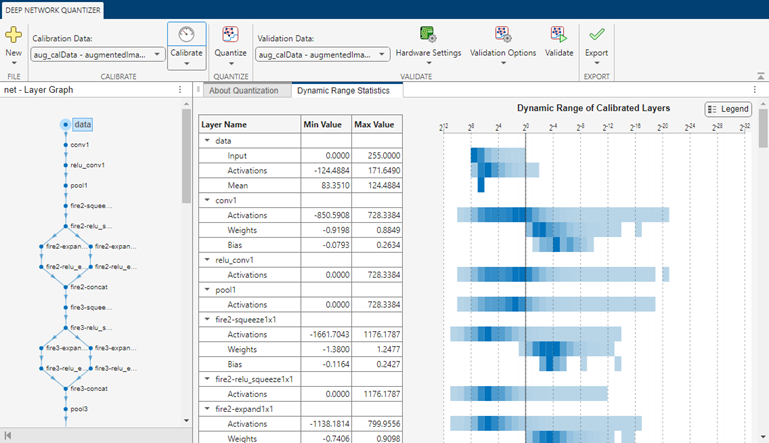Click the New session plus icon
The image size is (769, 443).
tap(13, 35)
